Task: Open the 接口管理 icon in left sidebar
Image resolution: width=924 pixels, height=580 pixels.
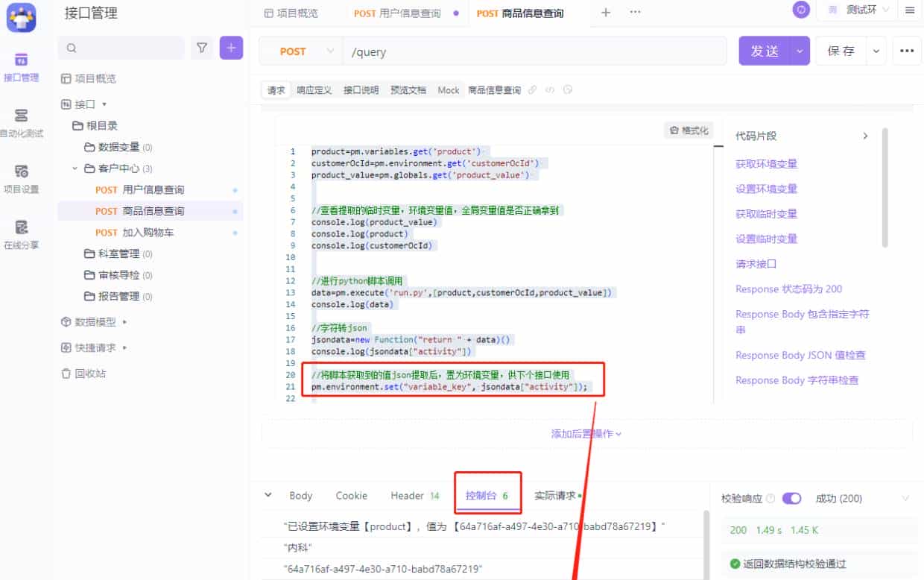Action: tap(22, 66)
